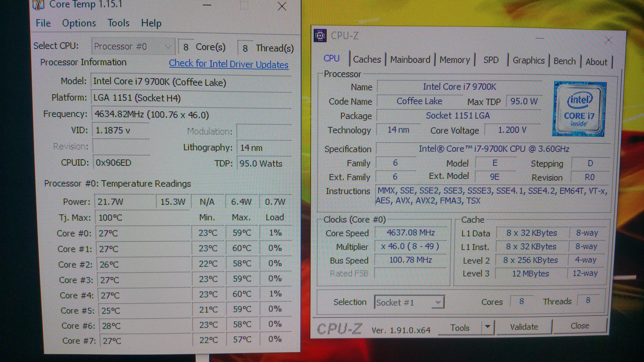This screenshot has height=362, width=644.
Task: Close the Core Temp window
Action: [x=282, y=6]
